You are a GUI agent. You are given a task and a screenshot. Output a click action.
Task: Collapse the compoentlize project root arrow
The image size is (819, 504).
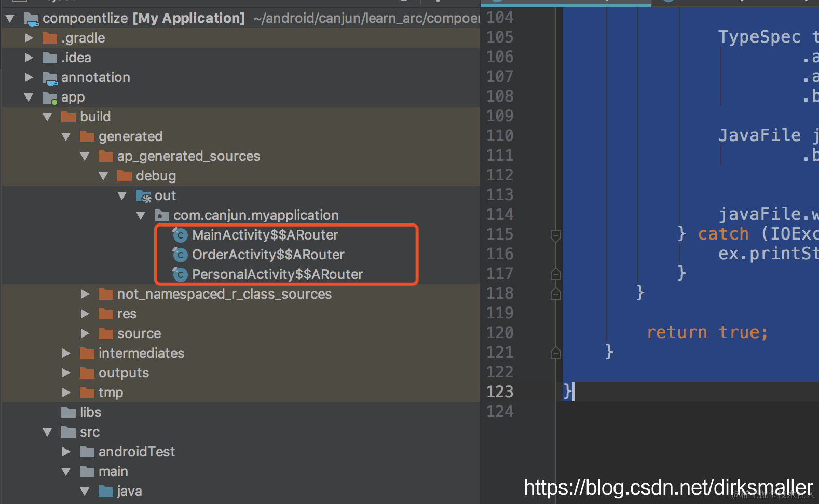[10, 19]
